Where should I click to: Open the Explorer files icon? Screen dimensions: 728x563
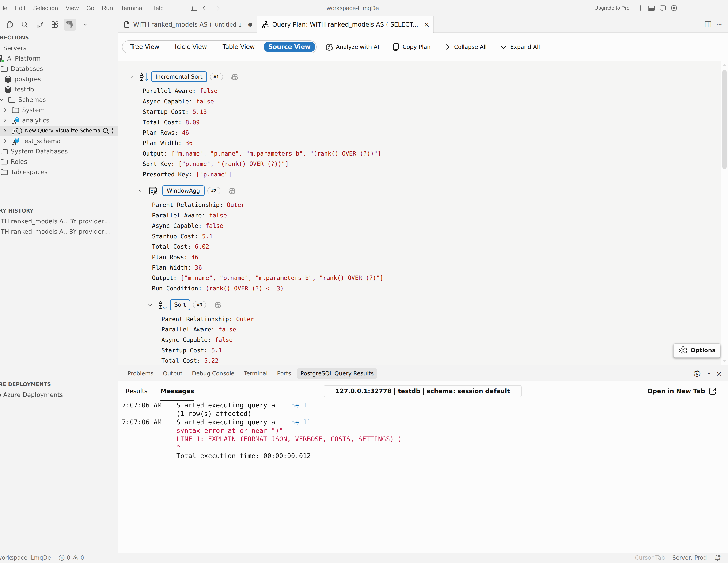[x=10, y=24]
